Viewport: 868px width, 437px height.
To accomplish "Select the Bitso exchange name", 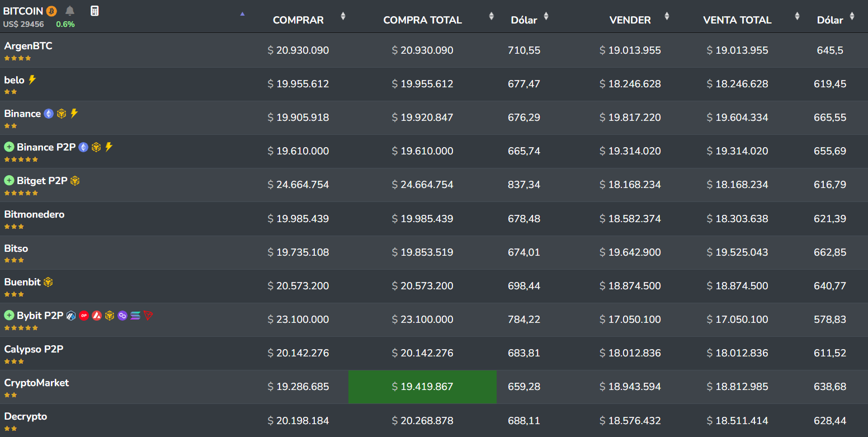I will (16, 248).
